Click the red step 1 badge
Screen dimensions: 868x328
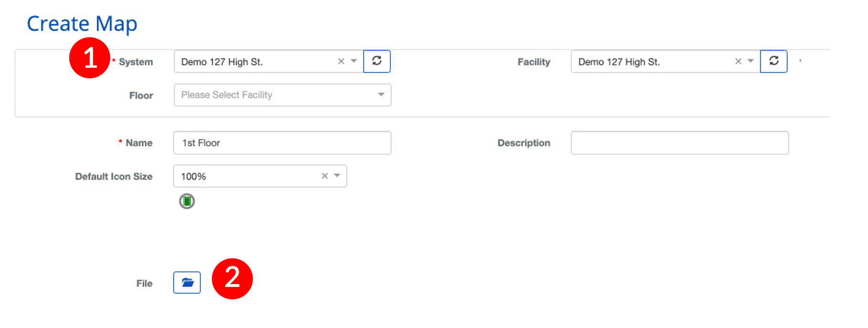coord(90,58)
